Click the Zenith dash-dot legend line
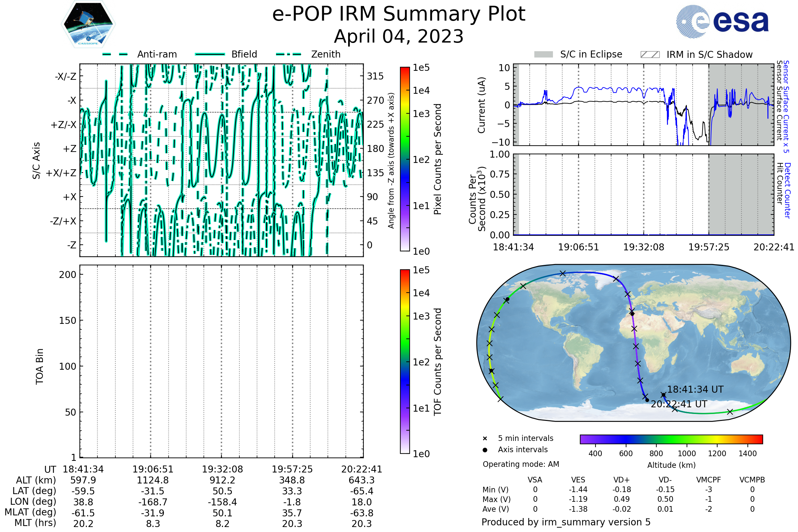The image size is (798, 532). pos(289,54)
